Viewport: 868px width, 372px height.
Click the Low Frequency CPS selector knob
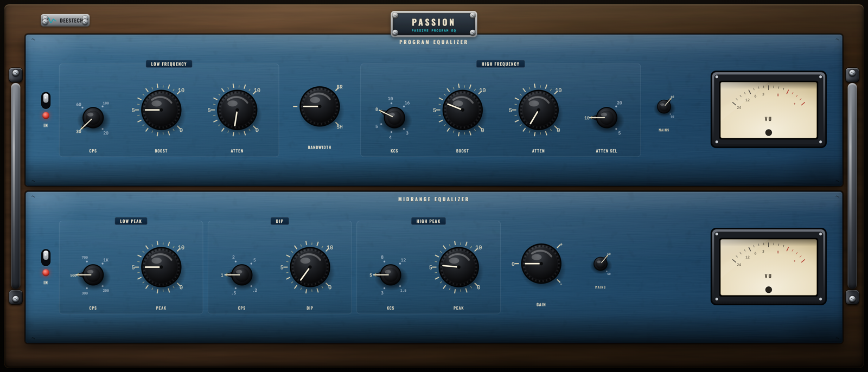[x=93, y=118]
